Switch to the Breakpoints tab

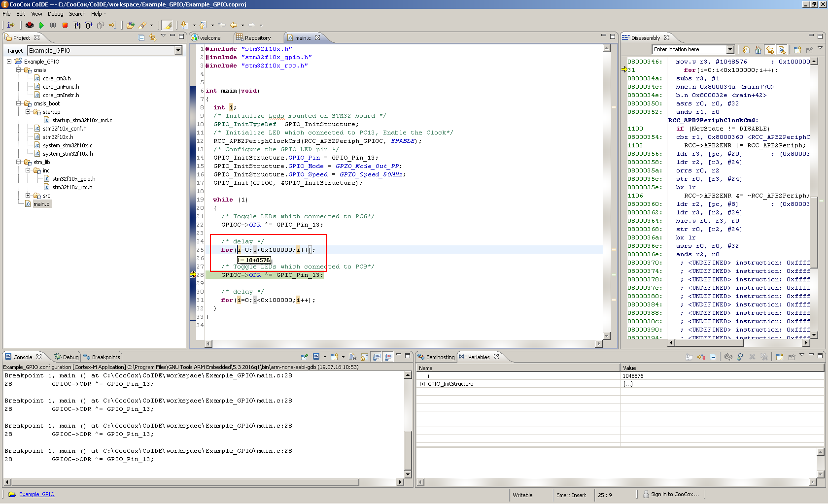(102, 357)
